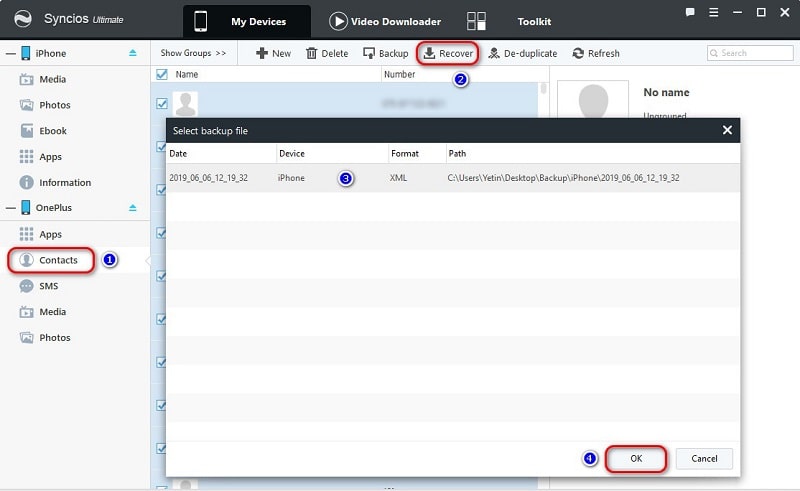Close the Select backup file dialog
Viewport: 800px width, 491px height.
tap(727, 130)
